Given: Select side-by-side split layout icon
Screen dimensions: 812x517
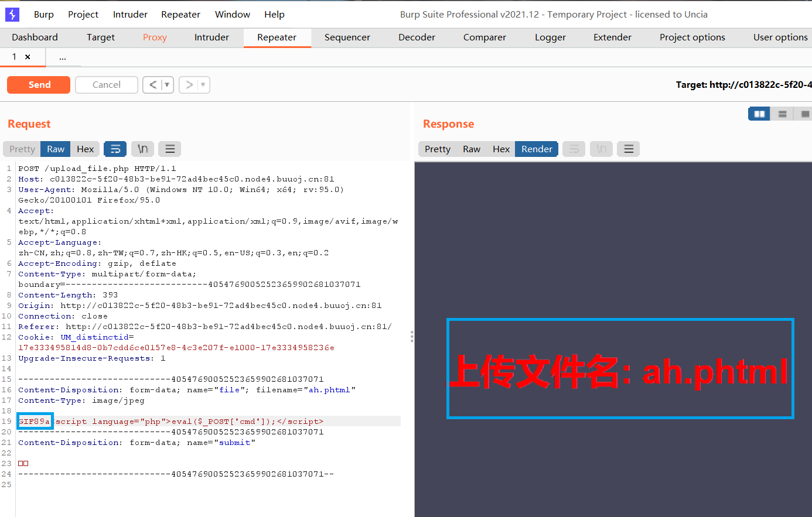Looking at the screenshot, I should tap(759, 114).
